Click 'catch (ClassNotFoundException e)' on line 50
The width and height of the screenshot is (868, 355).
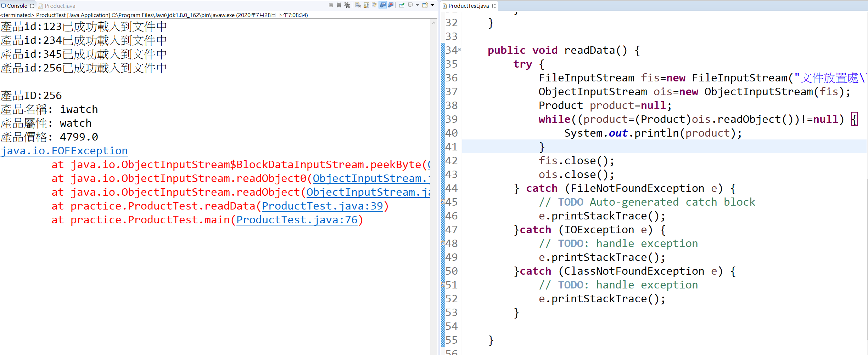point(621,271)
